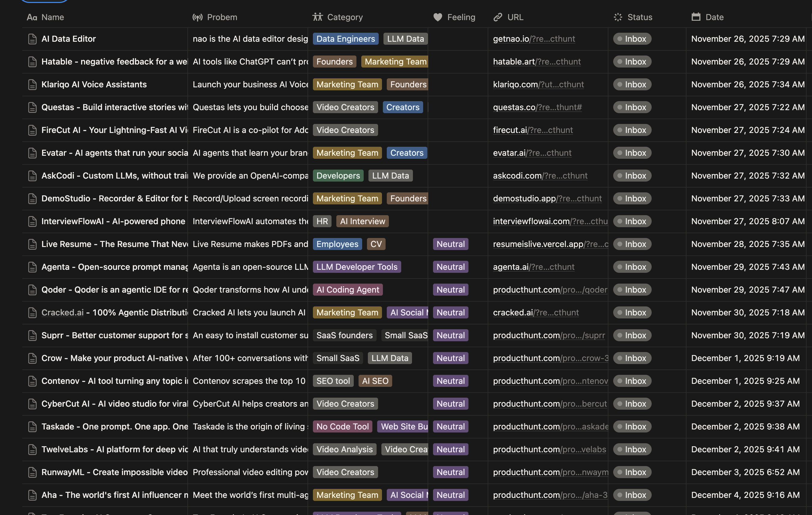
Task: Click the Date column calendar icon
Action: [x=696, y=17]
